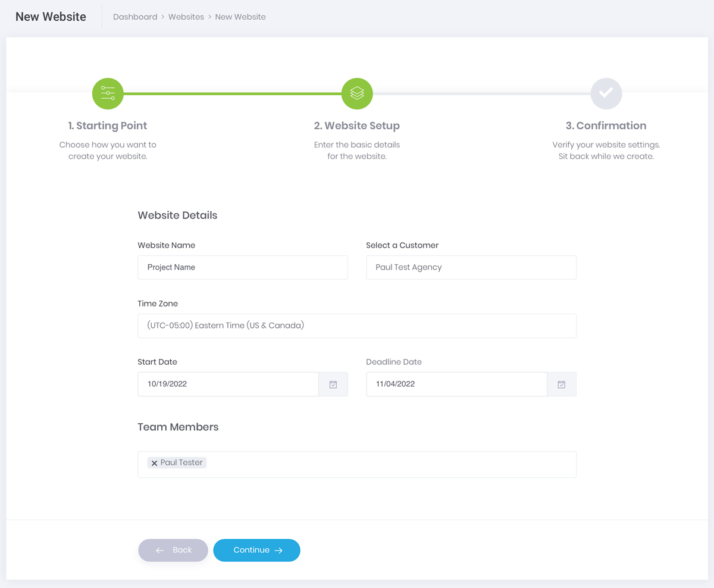Click the 'Start Date' field label
This screenshot has width=714, height=588.
tap(157, 362)
